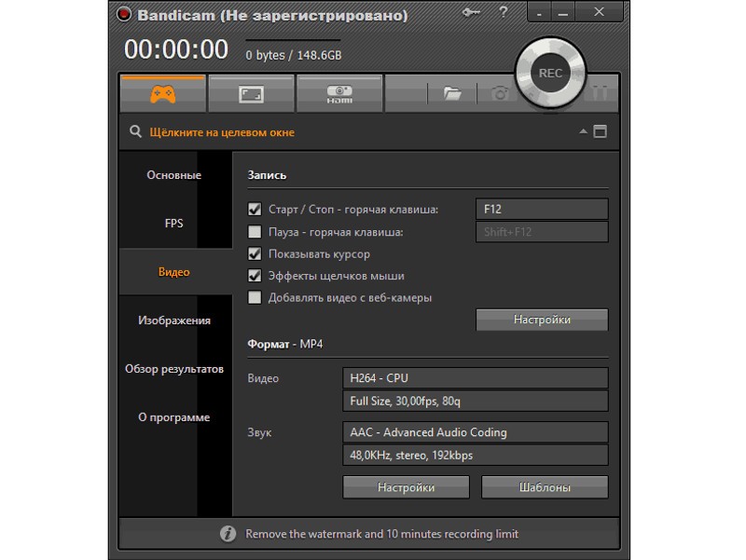Click Настройки button under Запись section
The image size is (746, 560).
pyautogui.click(x=542, y=320)
